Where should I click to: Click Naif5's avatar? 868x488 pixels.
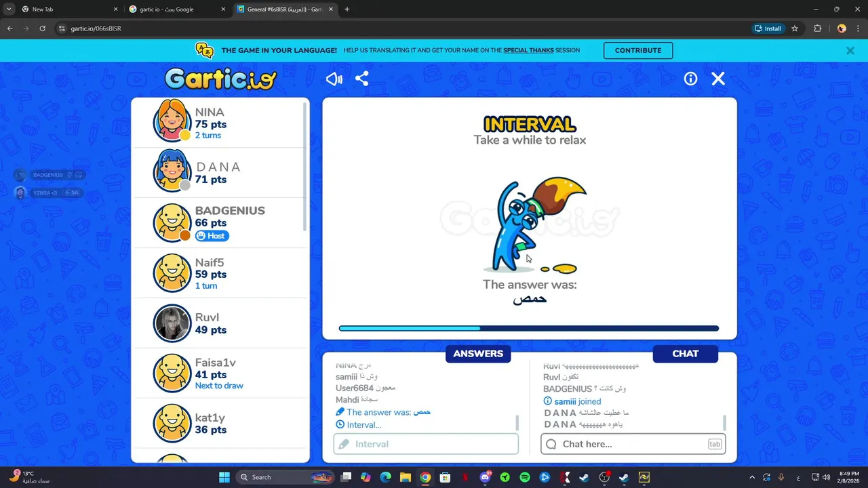click(x=172, y=272)
